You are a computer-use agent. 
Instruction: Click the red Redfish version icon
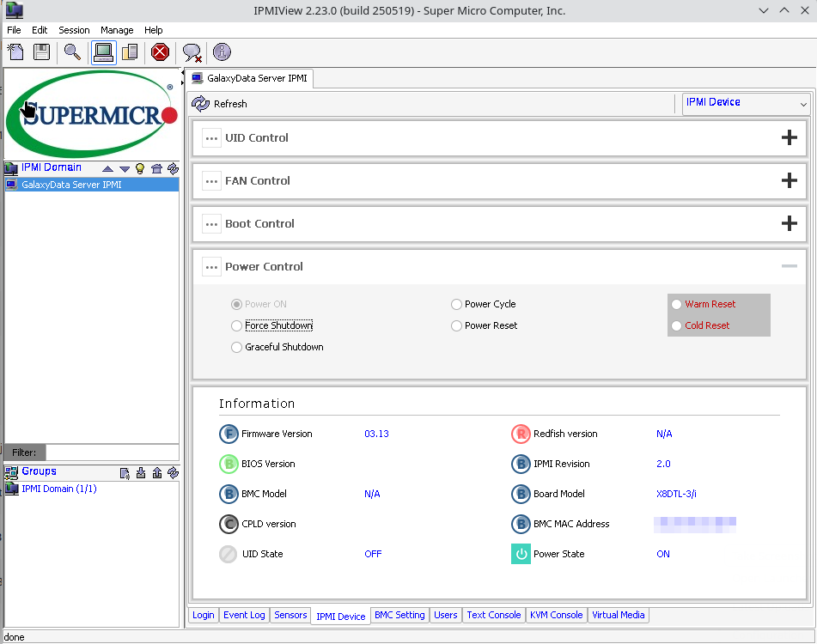[x=521, y=434]
